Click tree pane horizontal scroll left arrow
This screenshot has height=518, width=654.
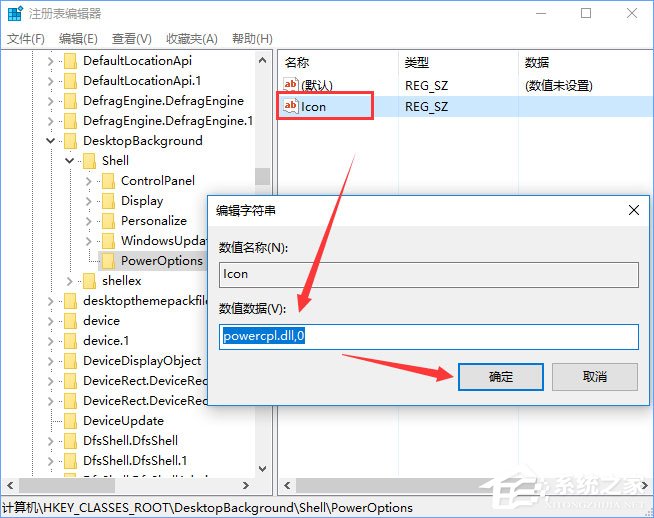click(10, 485)
